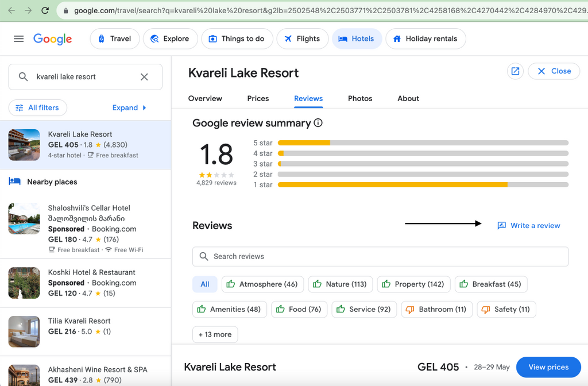
Task: Click the magnifier icon in hotel search box
Action: 23,77
